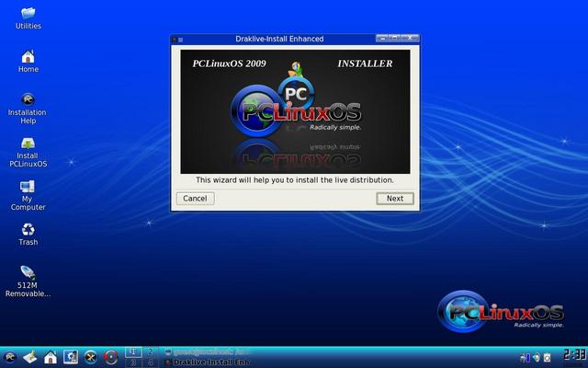
Task: Open the My Computer desktop icon
Action: coord(28,186)
